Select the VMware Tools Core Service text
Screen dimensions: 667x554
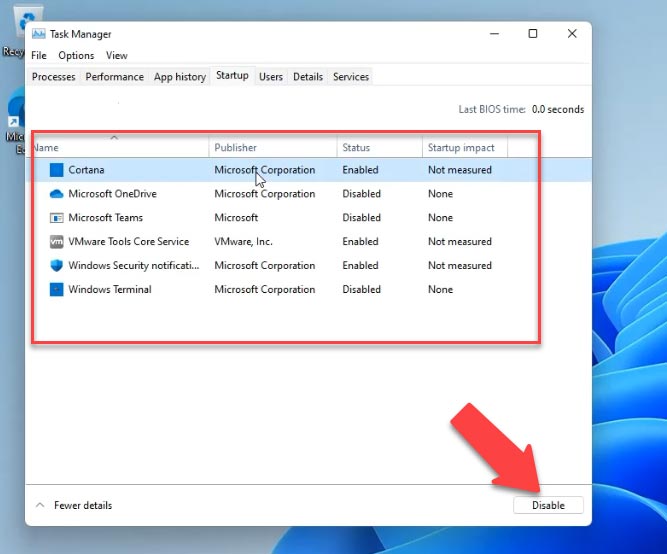click(128, 241)
